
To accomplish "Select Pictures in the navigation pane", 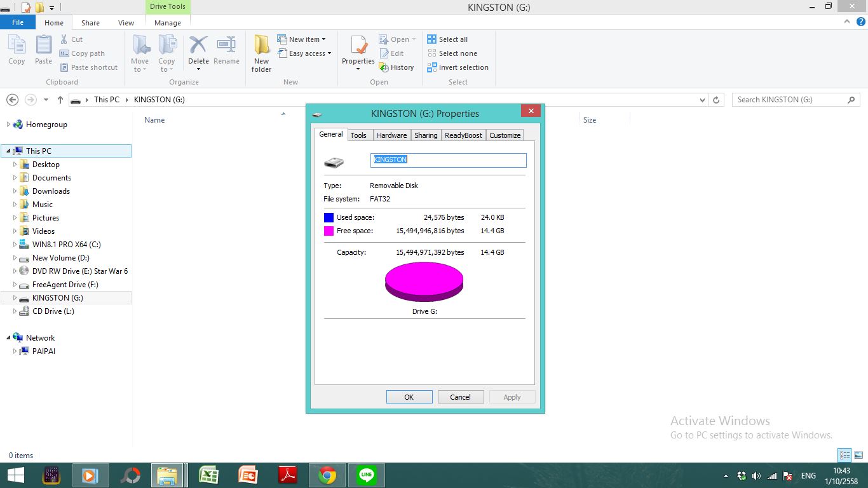I will click(x=46, y=218).
